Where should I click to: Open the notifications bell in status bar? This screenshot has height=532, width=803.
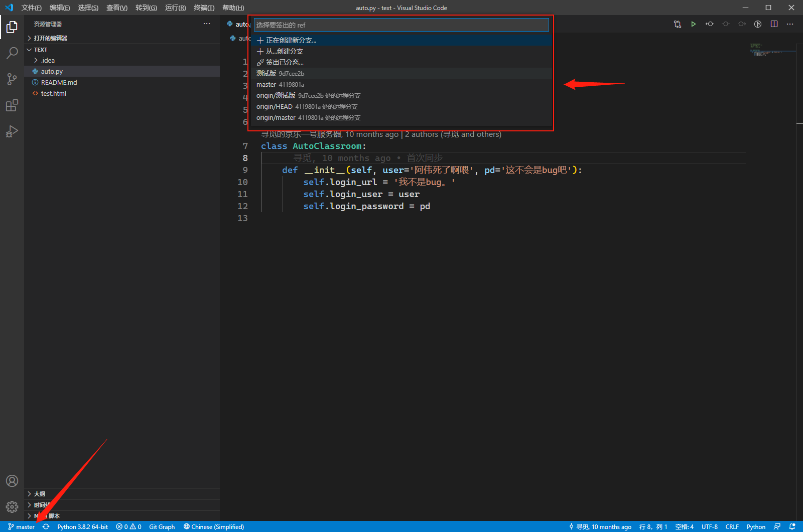click(x=792, y=526)
